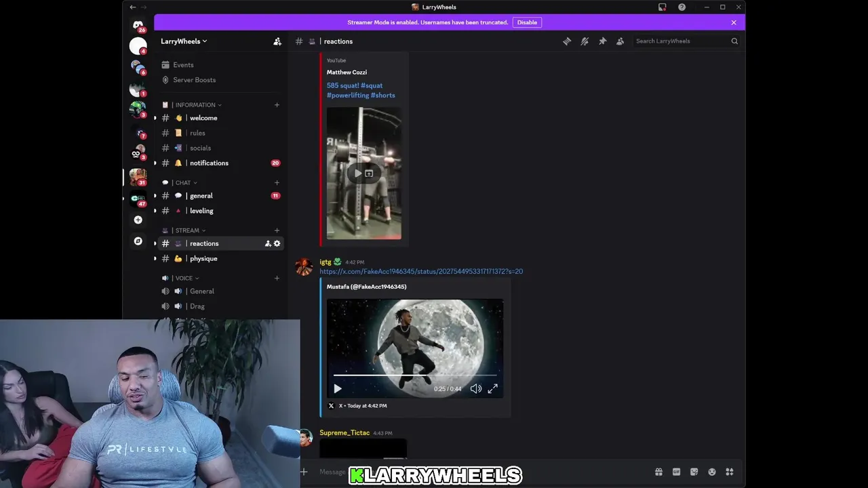Open the help question mark icon

682,7
